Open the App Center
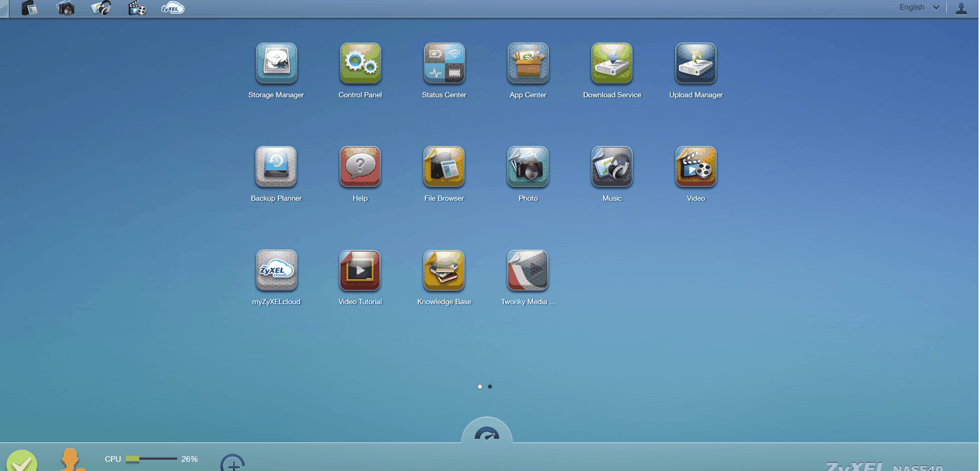980x471 pixels. tap(528, 63)
